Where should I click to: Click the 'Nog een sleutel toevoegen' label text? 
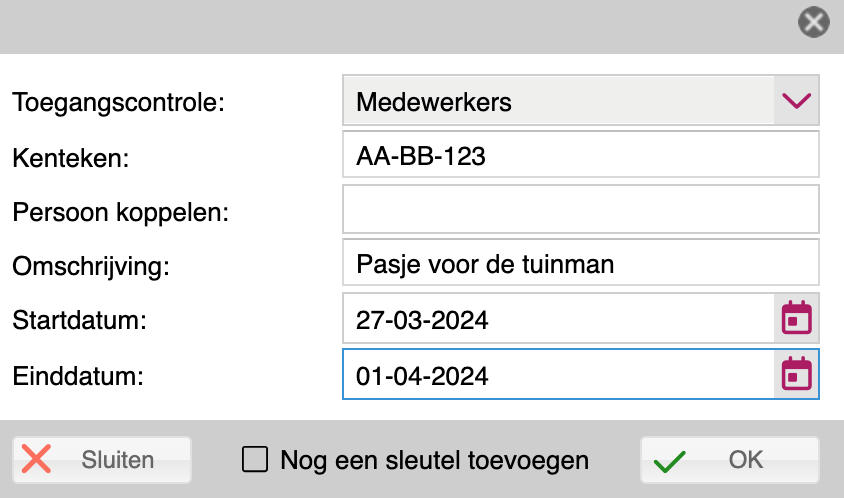(434, 460)
